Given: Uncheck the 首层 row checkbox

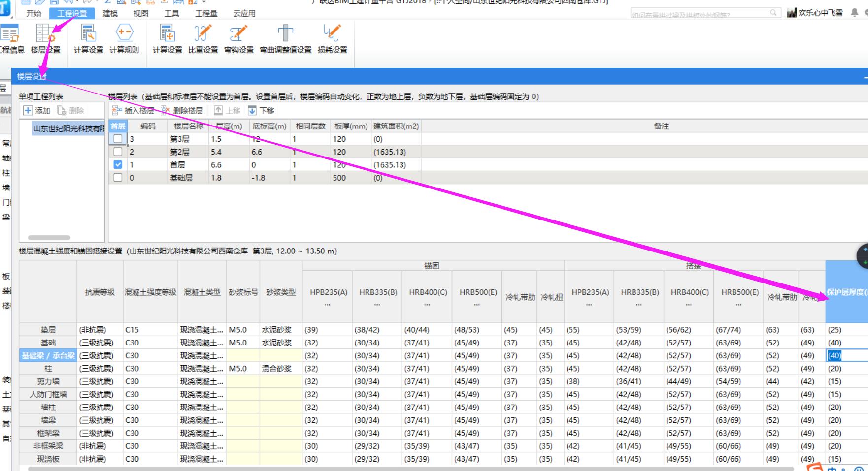Looking at the screenshot, I should tap(118, 165).
